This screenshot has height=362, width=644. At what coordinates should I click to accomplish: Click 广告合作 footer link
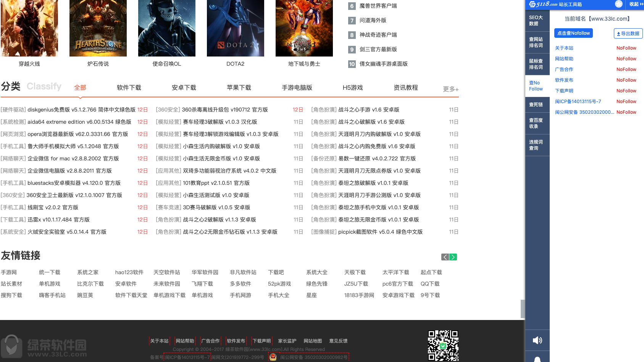pos(210,341)
